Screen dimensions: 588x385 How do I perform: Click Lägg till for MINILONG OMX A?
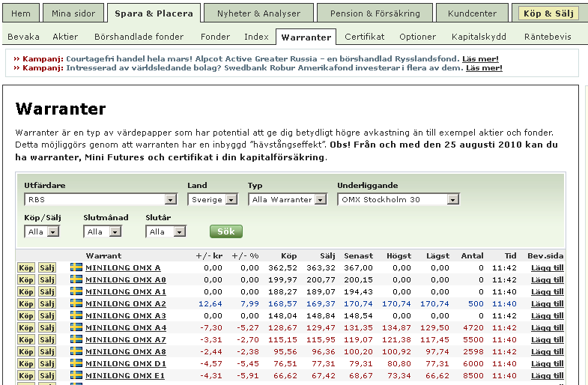[547, 267]
